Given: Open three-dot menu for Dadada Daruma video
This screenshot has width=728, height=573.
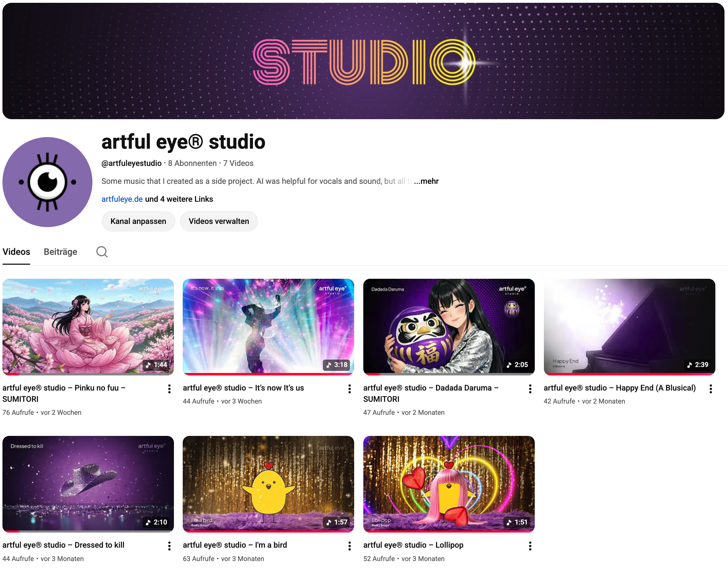Looking at the screenshot, I should 530,388.
